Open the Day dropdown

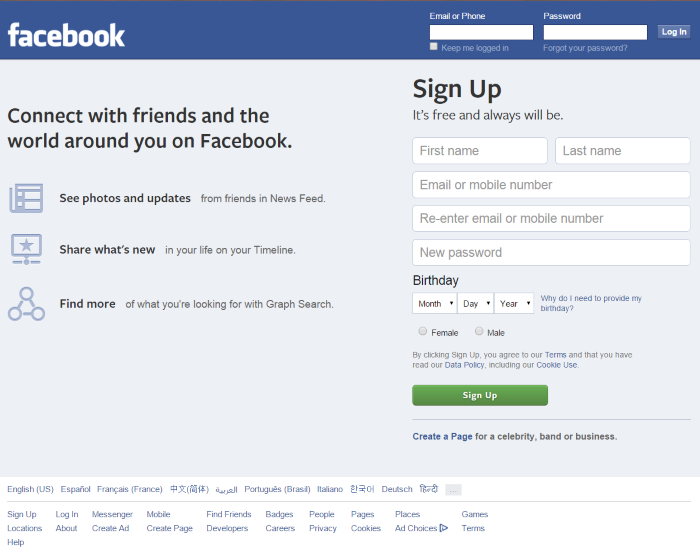[476, 303]
